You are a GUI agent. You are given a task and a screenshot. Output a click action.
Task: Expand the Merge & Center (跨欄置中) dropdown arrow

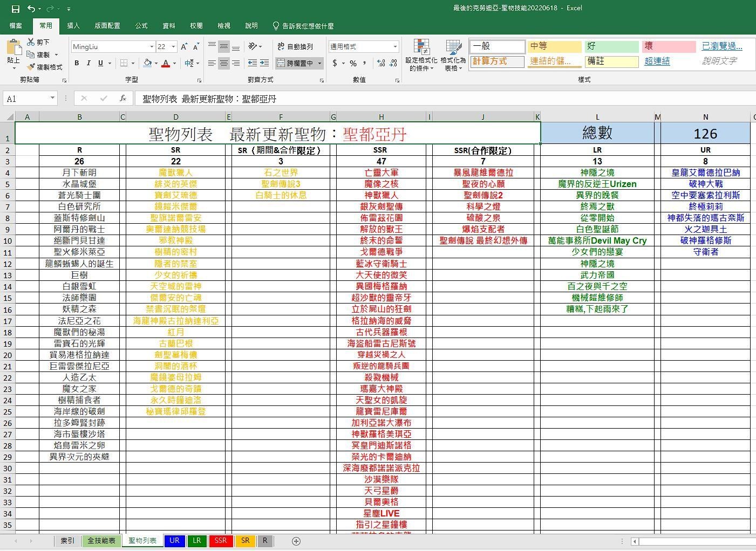[x=319, y=63]
